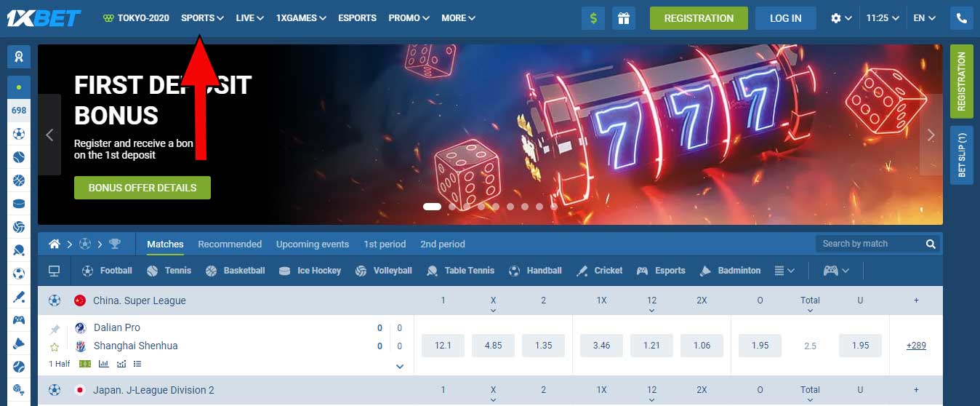
Task: Toggle the green dot live indicator in sidebar
Action: [18, 87]
